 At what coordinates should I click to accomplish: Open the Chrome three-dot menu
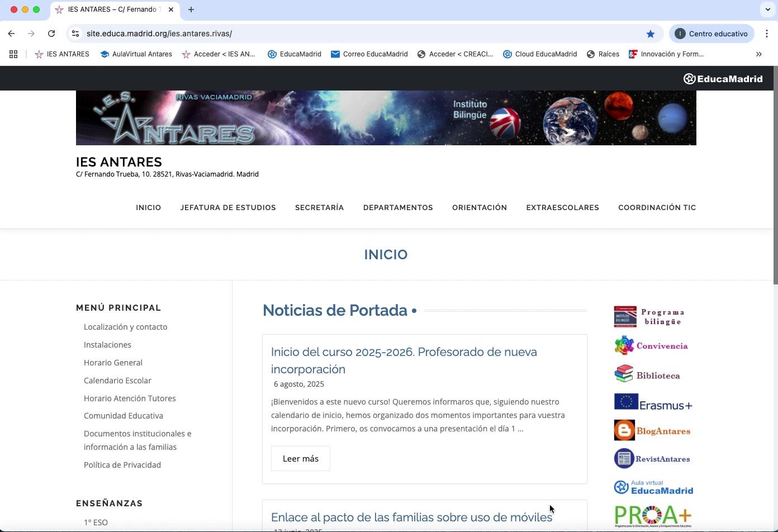[x=767, y=34]
